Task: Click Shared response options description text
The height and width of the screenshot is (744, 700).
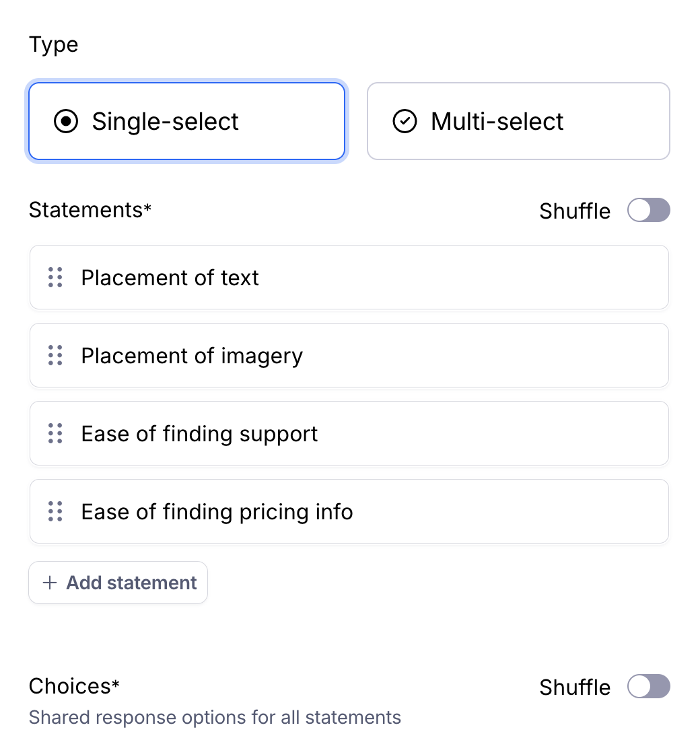Action: coord(215,717)
